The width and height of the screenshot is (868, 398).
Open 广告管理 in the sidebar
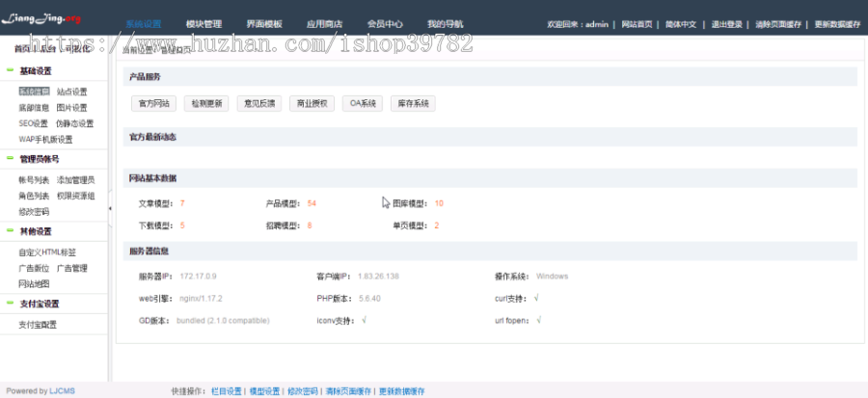[x=72, y=269]
